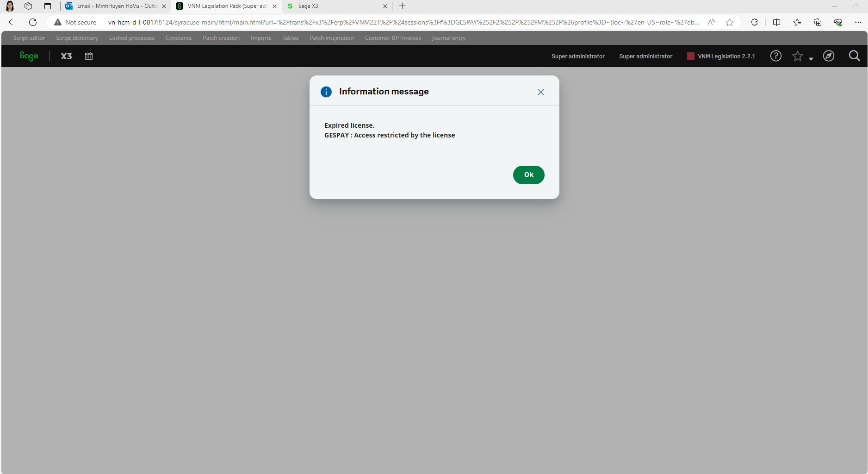Open the calendar icon beside X3

(89, 56)
